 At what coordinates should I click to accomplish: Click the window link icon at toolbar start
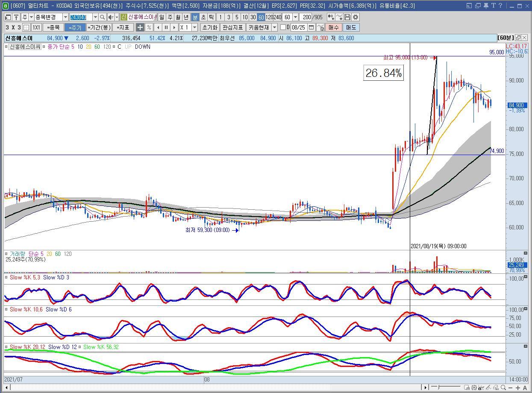tap(8, 17)
